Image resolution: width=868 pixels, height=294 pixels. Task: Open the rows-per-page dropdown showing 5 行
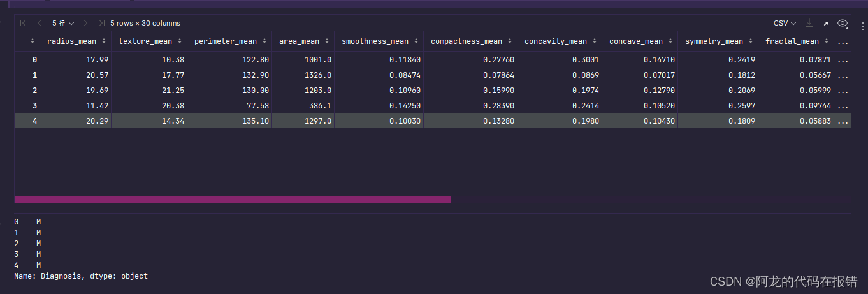pyautogui.click(x=63, y=23)
